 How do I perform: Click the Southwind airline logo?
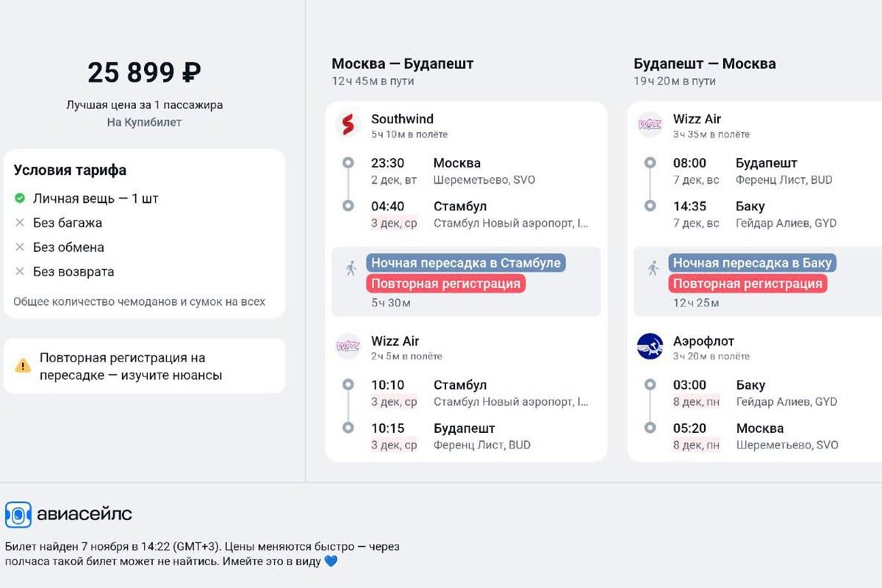[348, 125]
